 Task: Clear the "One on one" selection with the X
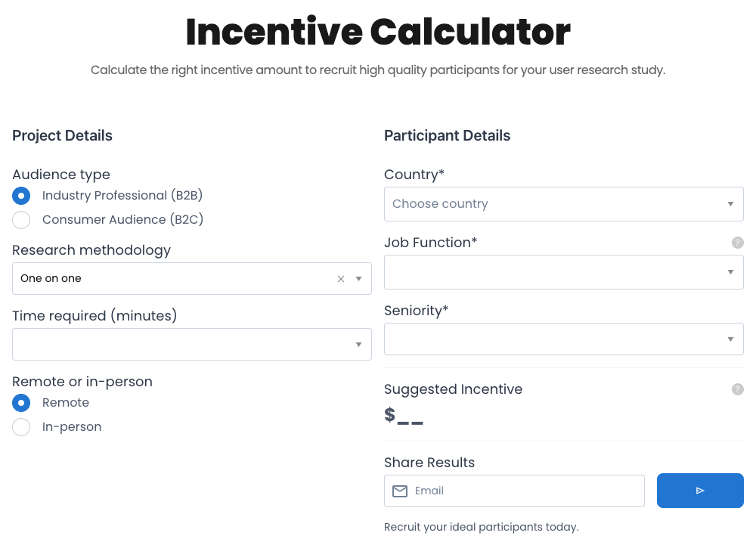point(340,278)
